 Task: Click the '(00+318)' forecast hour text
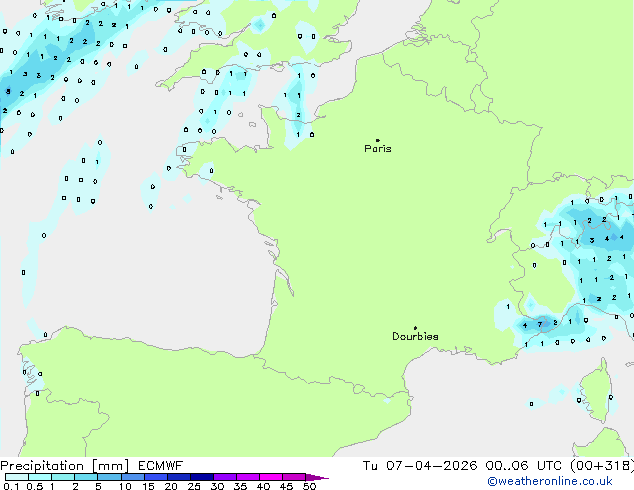pos(602,466)
